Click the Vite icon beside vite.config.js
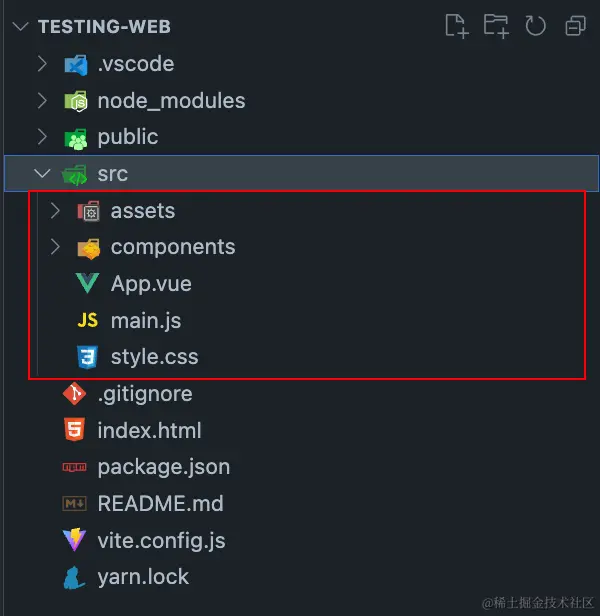The height and width of the screenshot is (616, 600). 74,541
